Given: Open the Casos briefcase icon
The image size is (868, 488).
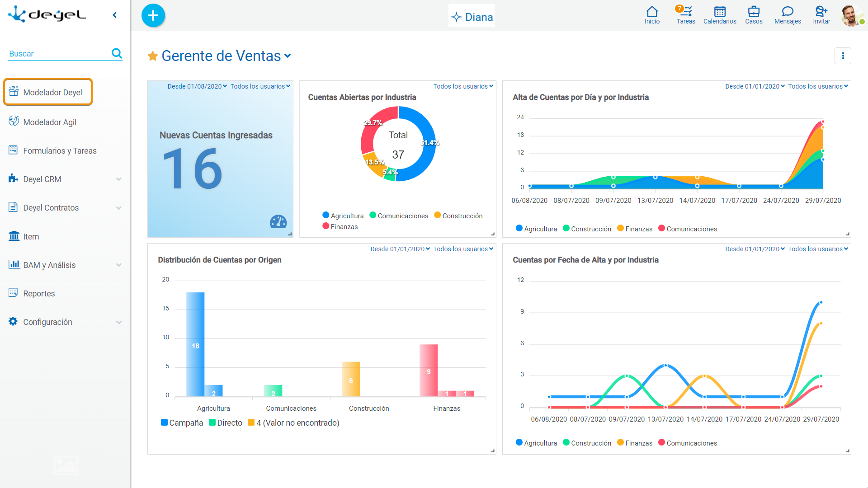Looking at the screenshot, I should coord(754,15).
